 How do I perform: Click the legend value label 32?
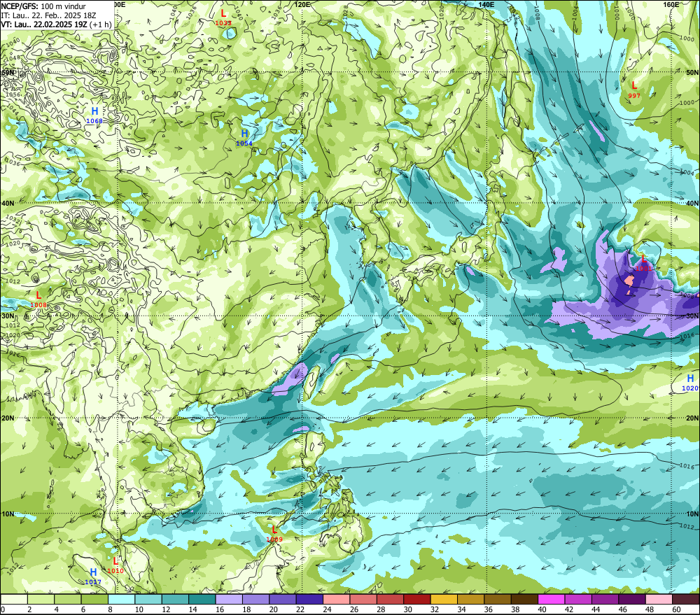pos(435,609)
